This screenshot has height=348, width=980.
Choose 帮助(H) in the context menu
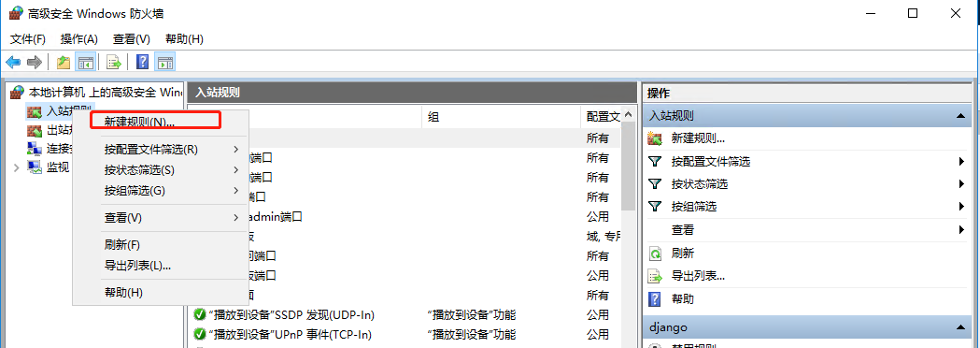(161, 292)
